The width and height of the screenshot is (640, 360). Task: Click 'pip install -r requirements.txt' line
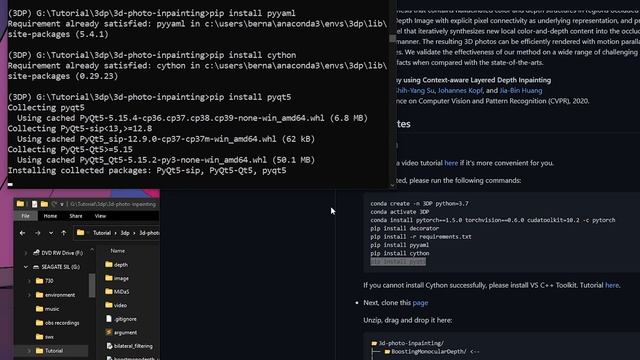[x=421, y=237]
